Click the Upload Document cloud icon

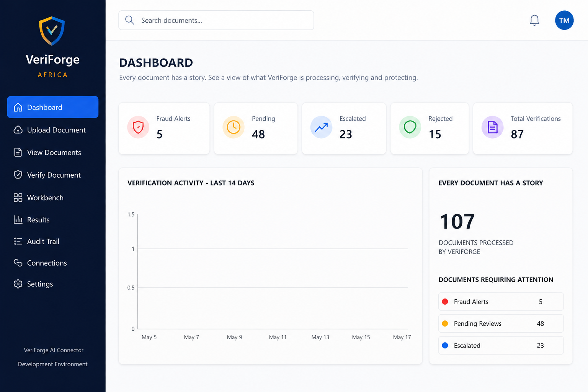pyautogui.click(x=18, y=130)
